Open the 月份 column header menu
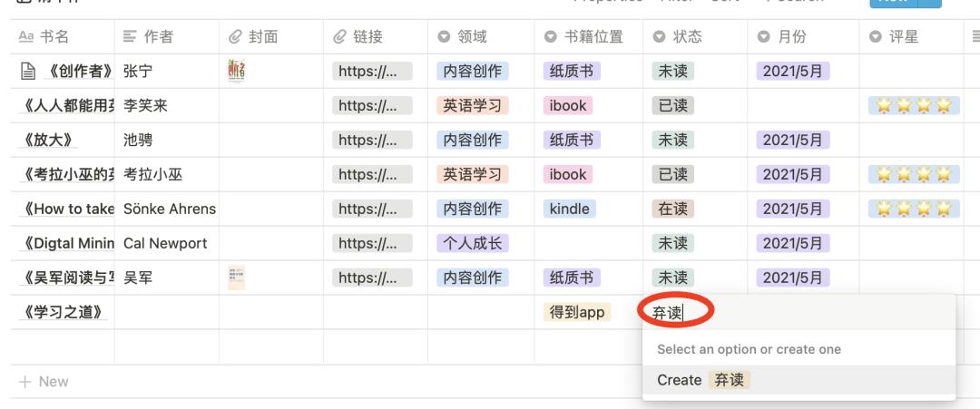This screenshot has height=409, width=980. tap(803, 37)
